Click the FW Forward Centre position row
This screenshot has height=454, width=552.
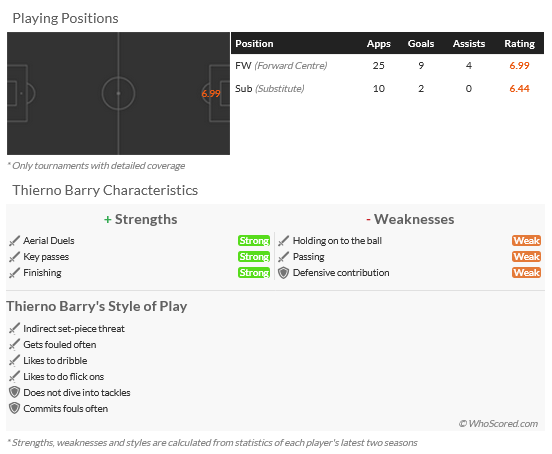click(387, 65)
